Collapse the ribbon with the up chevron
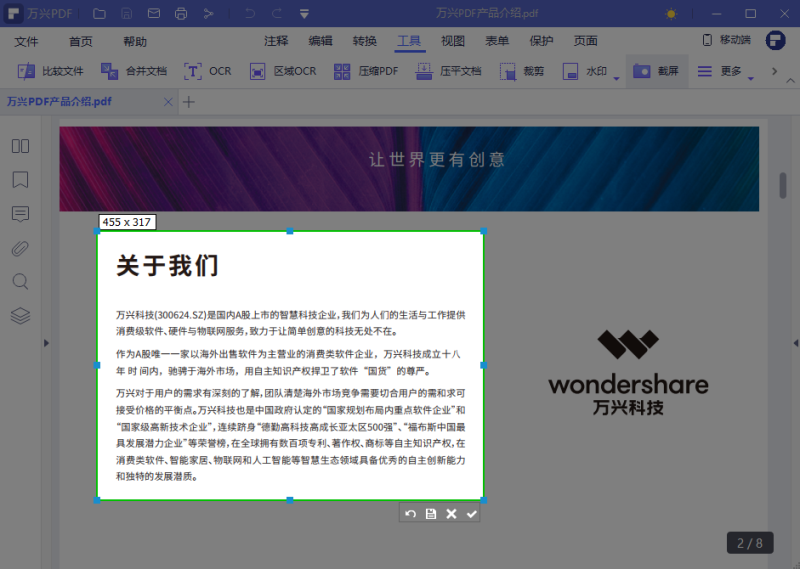Image resolution: width=800 pixels, height=569 pixels. [790, 81]
